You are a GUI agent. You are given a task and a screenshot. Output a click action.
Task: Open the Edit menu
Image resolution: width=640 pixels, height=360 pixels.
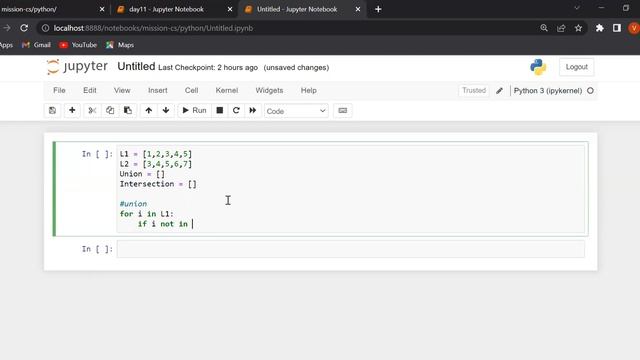(x=90, y=91)
